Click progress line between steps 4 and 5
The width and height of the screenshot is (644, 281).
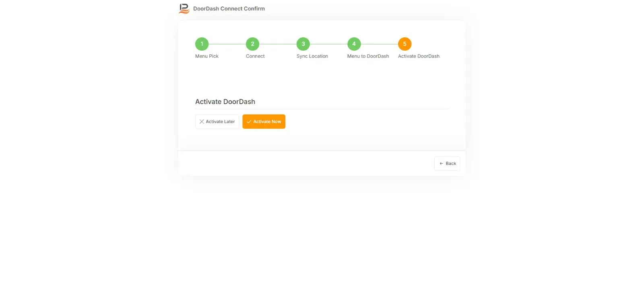tap(379, 44)
